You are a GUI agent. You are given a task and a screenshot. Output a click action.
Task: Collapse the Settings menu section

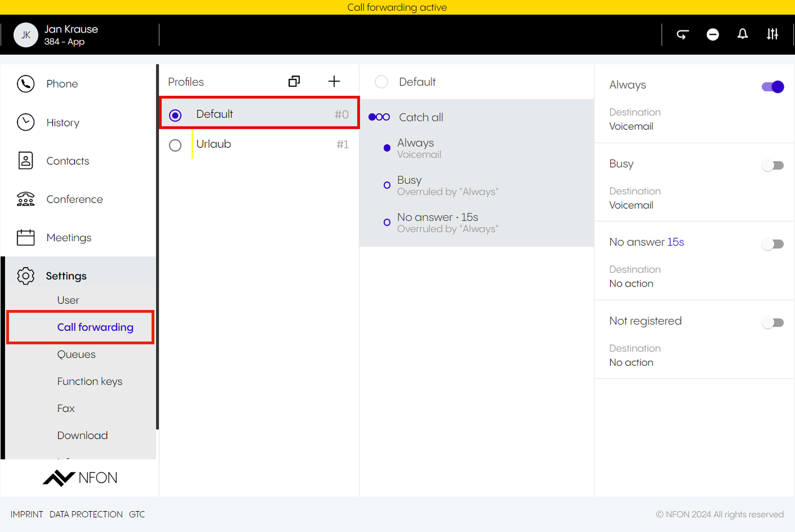[66, 276]
